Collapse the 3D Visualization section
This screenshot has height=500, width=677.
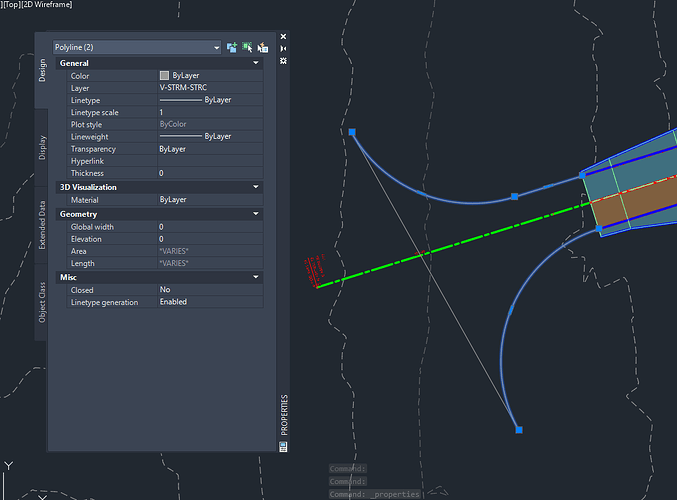click(x=256, y=187)
